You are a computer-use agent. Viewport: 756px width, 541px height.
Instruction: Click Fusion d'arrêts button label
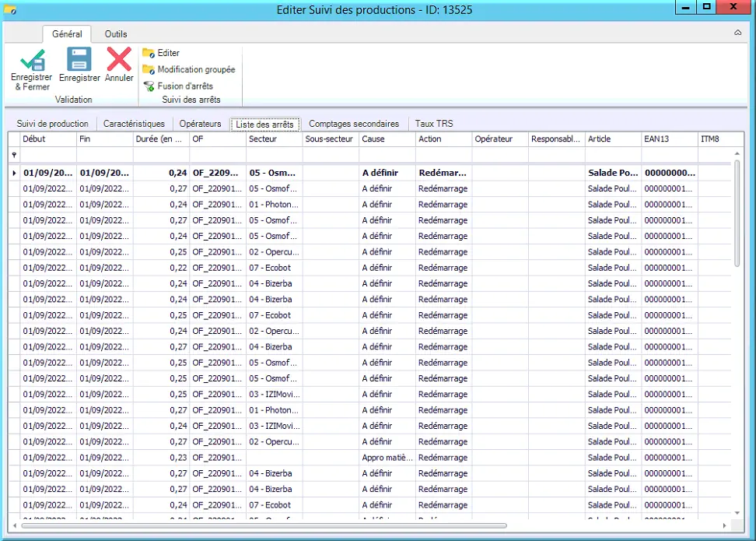point(185,86)
